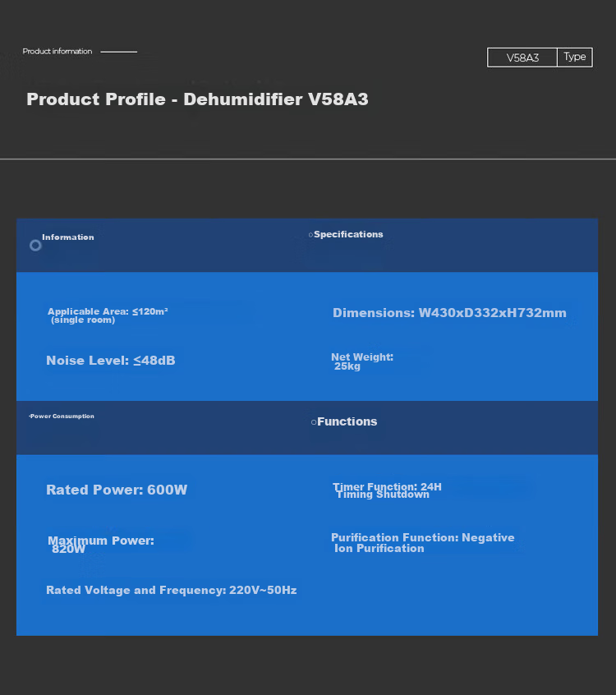Select the V58A3 model box
The height and width of the screenshot is (695, 616).
pyautogui.click(x=522, y=58)
